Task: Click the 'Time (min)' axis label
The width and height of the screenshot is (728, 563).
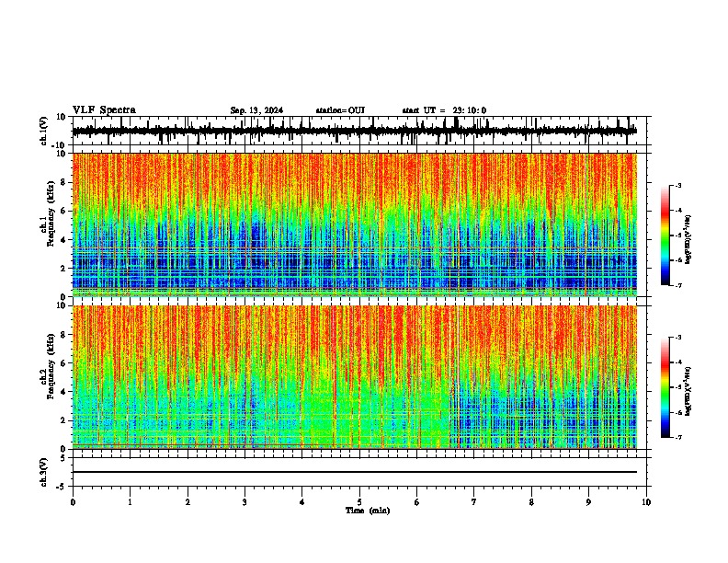Action: click(368, 511)
